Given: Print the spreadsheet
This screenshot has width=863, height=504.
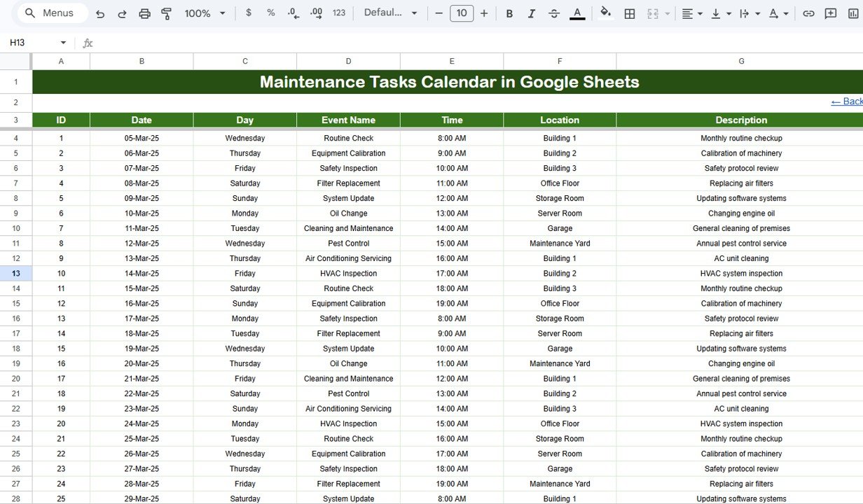Looking at the screenshot, I should [x=144, y=13].
